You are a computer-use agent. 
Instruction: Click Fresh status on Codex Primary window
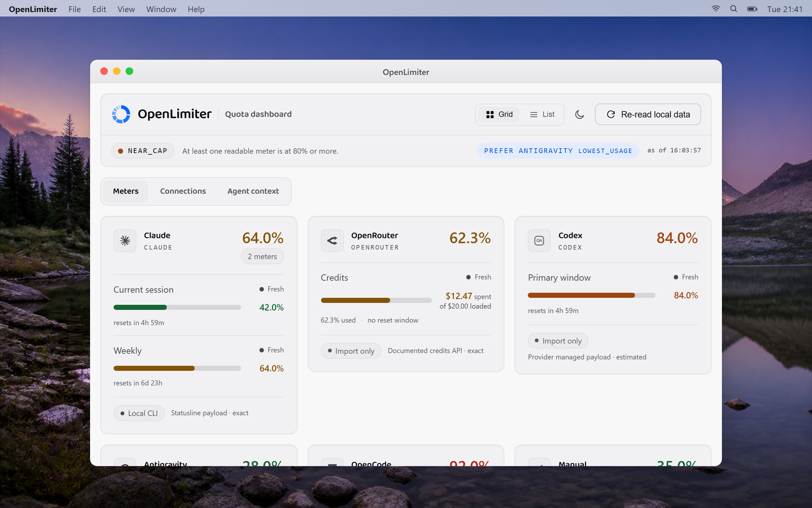(x=686, y=277)
